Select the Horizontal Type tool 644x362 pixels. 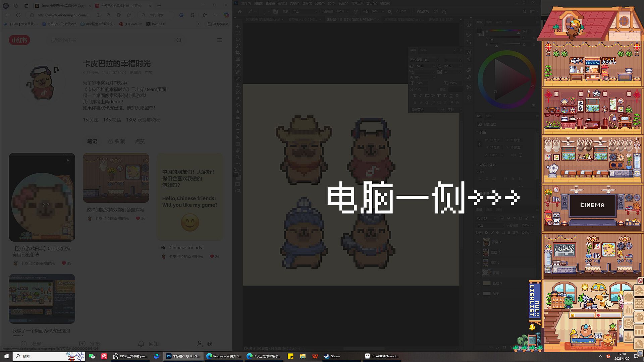tap(238, 131)
